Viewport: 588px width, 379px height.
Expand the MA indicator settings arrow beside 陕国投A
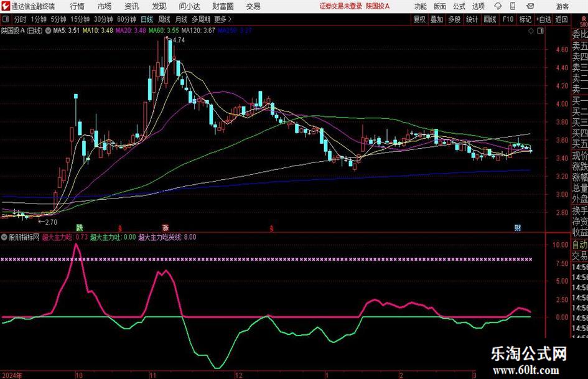coord(48,30)
